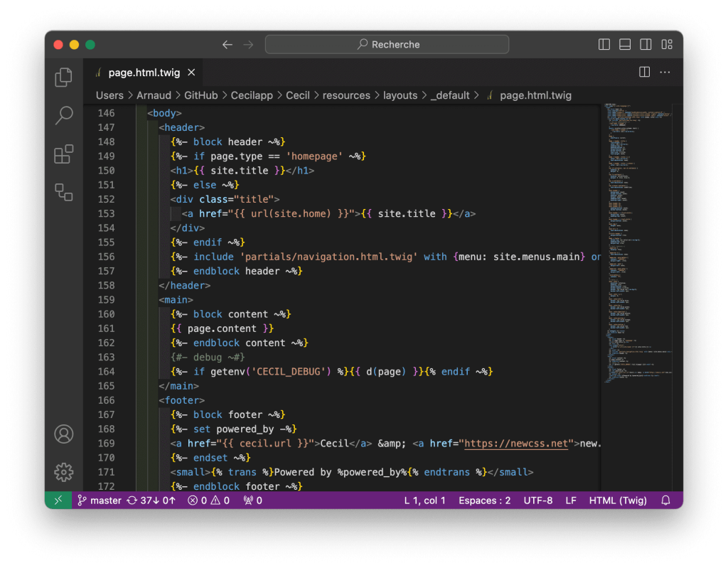Open the remote window indicator
This screenshot has width=728, height=568.
[x=58, y=500]
